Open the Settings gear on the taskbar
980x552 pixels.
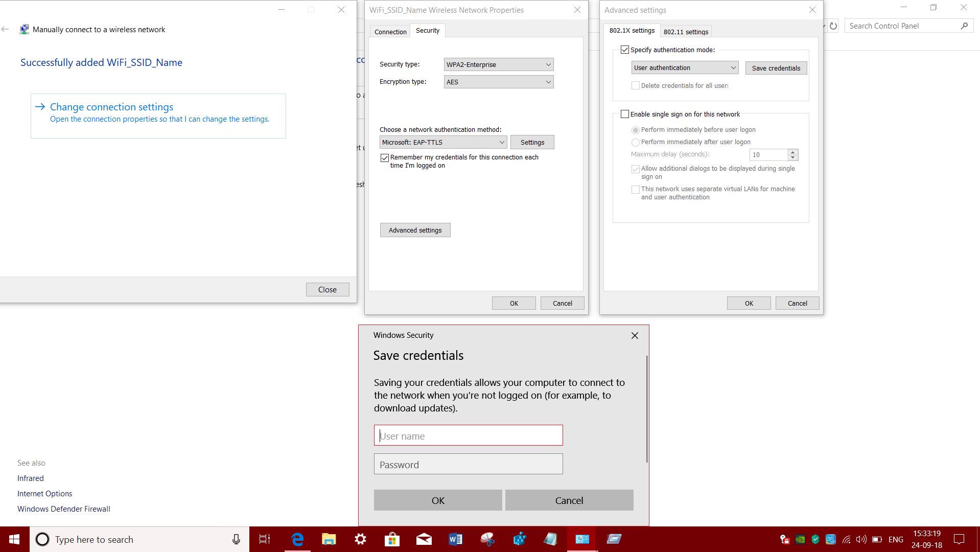pos(360,539)
